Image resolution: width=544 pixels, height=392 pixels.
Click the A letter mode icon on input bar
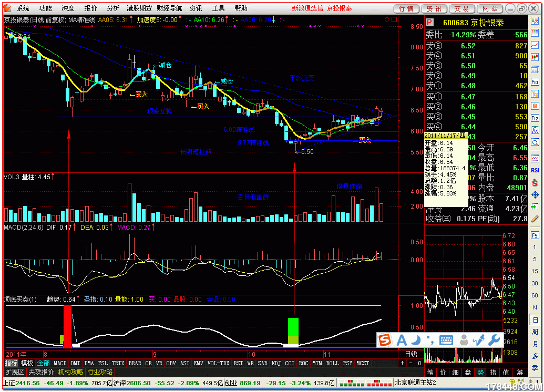pos(402,341)
